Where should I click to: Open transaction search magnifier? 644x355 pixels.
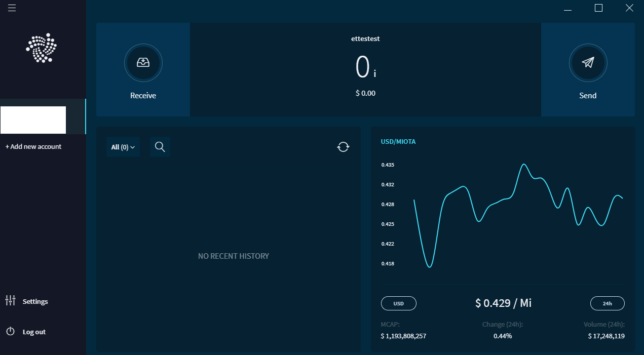point(160,147)
